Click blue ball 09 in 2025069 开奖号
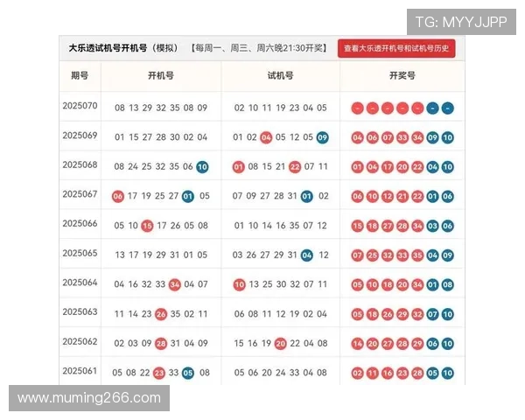 (432, 137)
